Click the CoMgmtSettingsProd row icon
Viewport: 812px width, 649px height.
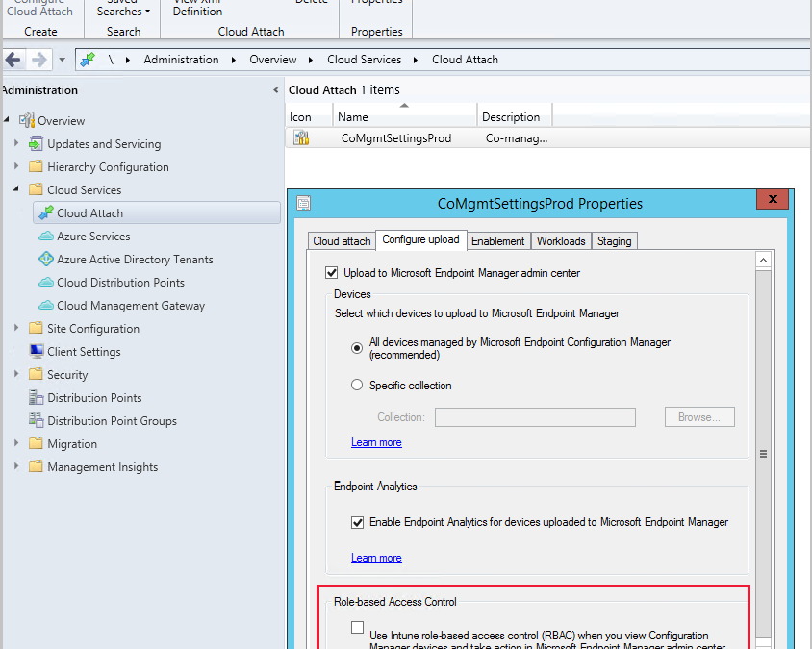[301, 137]
